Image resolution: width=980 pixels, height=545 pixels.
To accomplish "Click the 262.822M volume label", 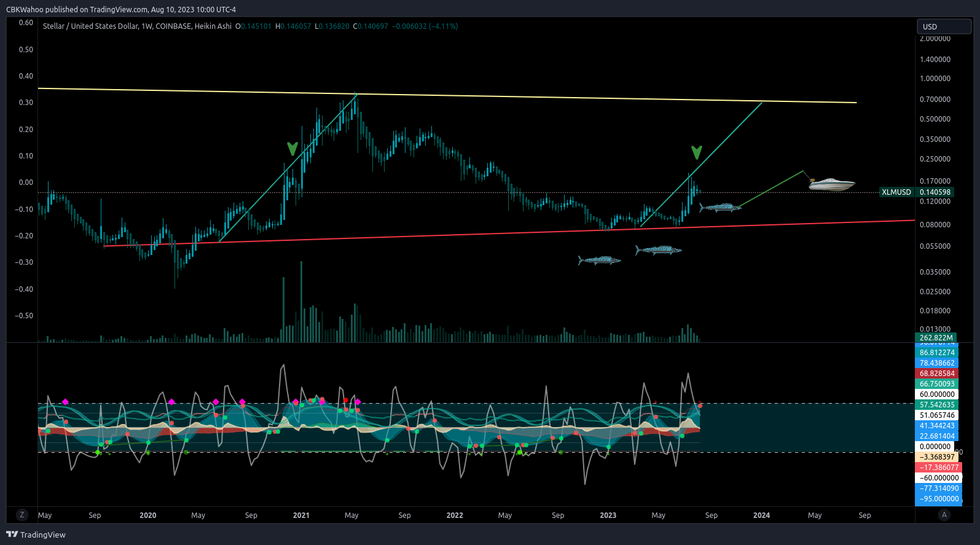I will click(x=936, y=338).
